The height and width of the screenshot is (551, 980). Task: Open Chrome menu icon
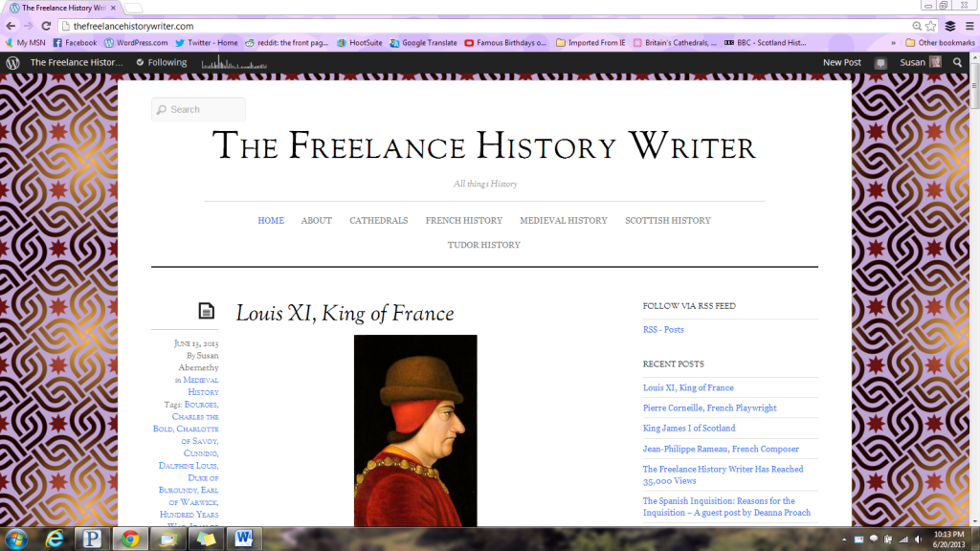pos(969,26)
